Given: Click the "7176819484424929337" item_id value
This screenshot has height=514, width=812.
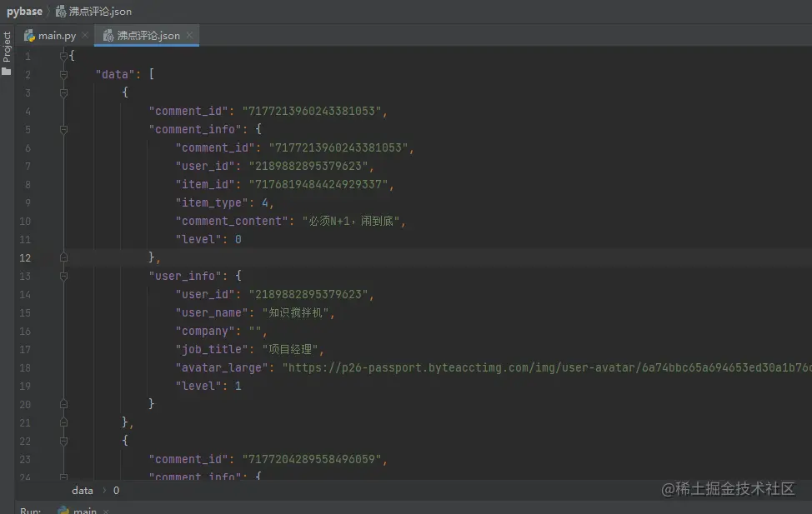Looking at the screenshot, I should coord(318,184).
